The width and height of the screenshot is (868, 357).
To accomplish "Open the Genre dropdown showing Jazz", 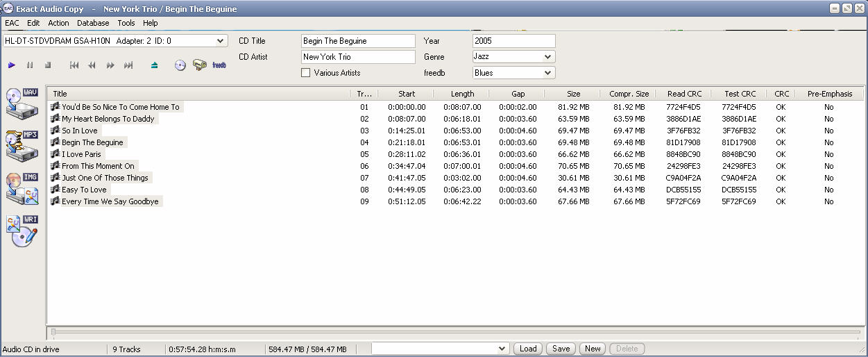I will click(547, 57).
